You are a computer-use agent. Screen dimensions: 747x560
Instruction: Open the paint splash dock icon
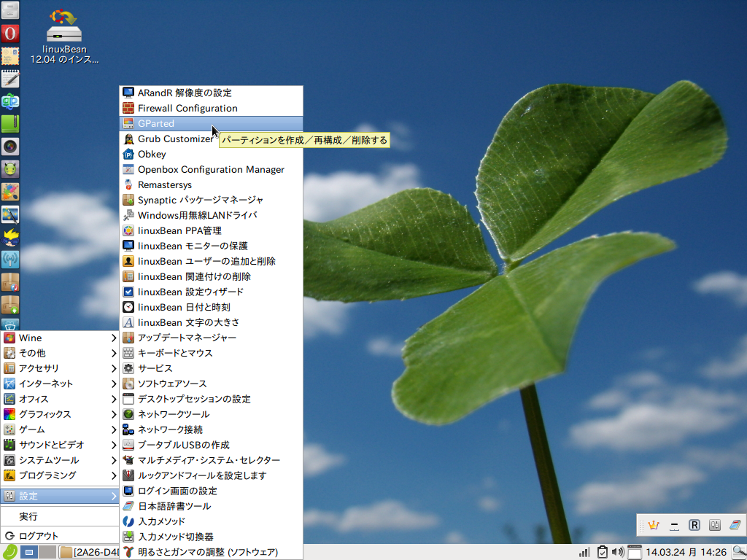[10, 192]
